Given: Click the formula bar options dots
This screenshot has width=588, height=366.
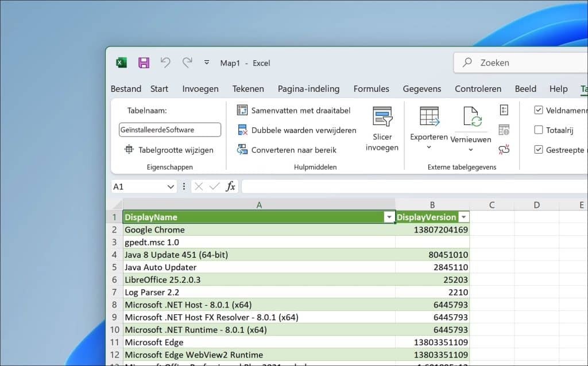Looking at the screenshot, I should [184, 186].
